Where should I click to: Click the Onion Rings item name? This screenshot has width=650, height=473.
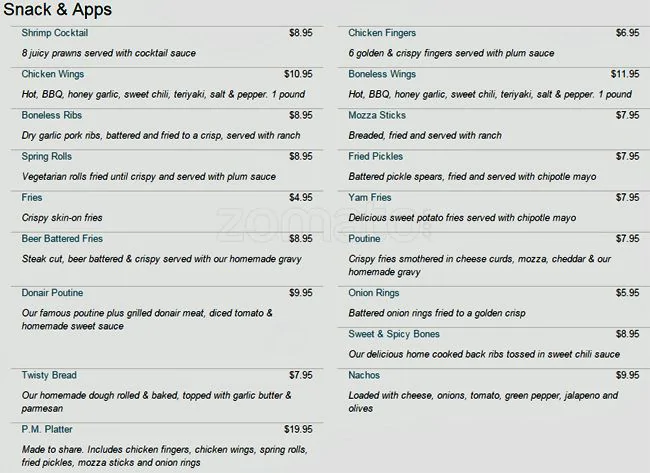(374, 293)
